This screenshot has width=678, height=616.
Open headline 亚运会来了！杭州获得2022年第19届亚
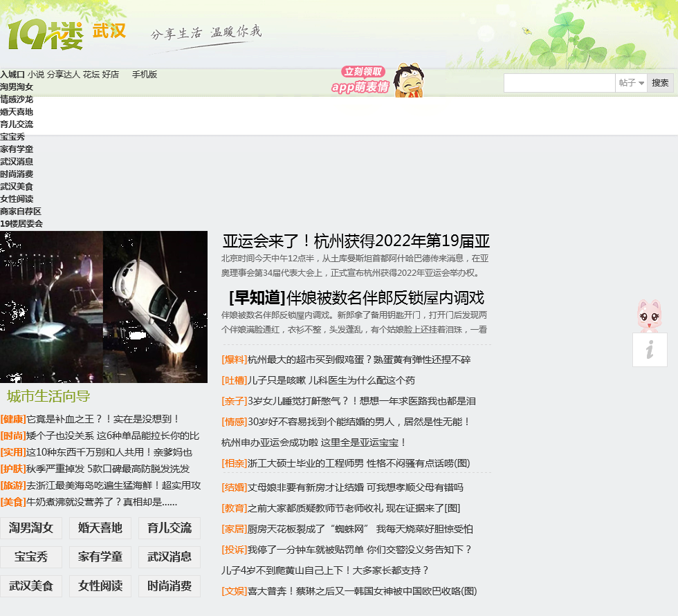pyautogui.click(x=356, y=241)
